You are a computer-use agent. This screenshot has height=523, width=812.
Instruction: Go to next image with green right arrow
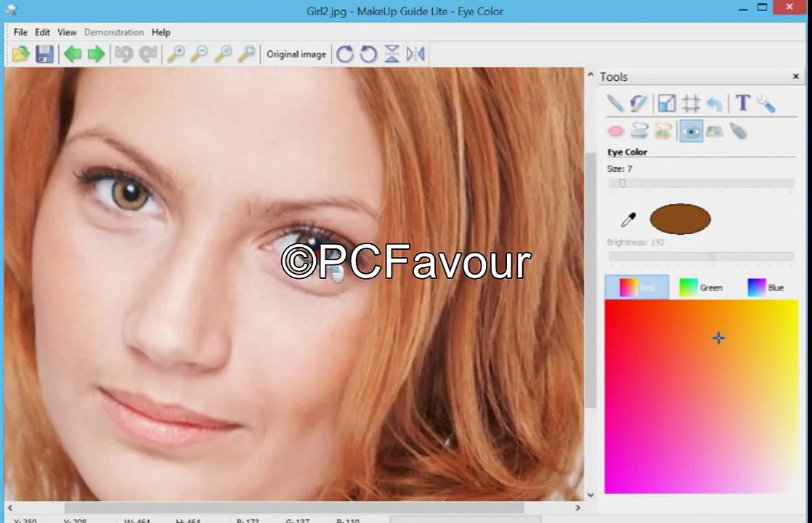96,54
